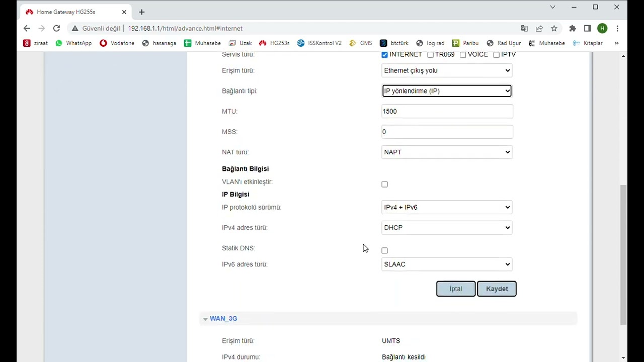The height and width of the screenshot is (362, 644).
Task: Open the Rad Ugur bookmark
Action: [504, 43]
